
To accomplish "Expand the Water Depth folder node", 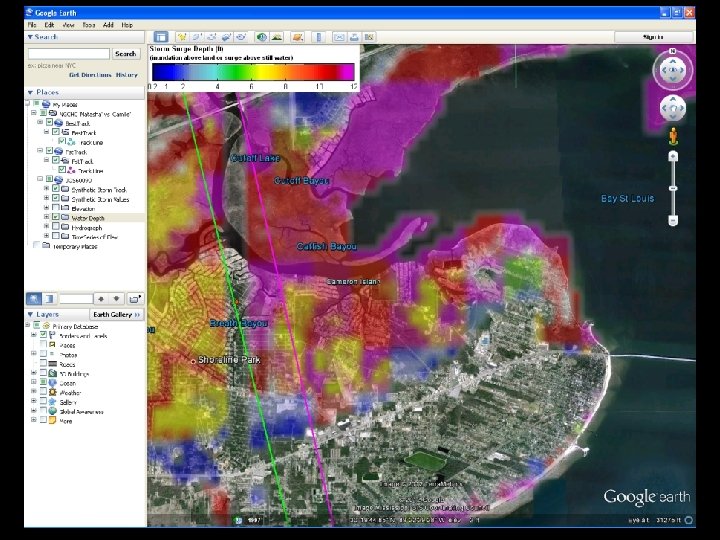I will [x=46, y=217].
